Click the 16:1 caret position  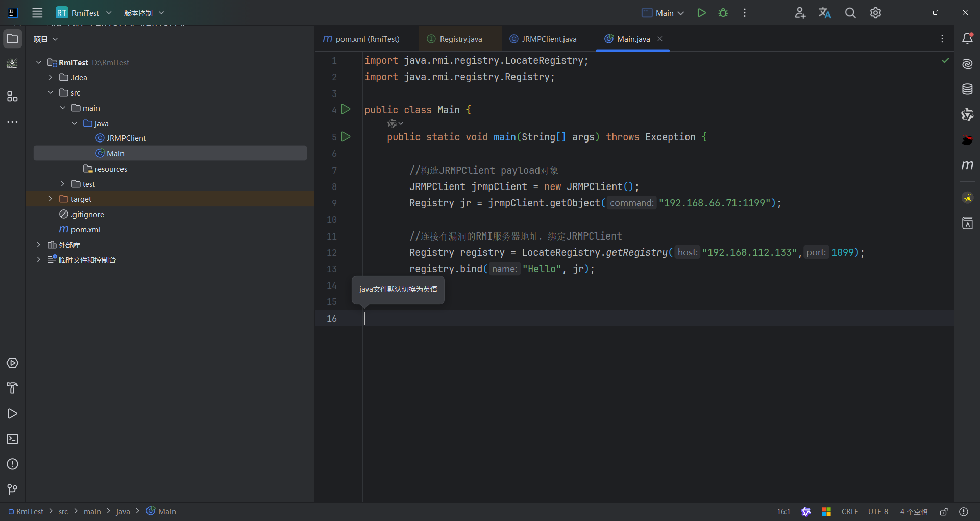[783, 512]
